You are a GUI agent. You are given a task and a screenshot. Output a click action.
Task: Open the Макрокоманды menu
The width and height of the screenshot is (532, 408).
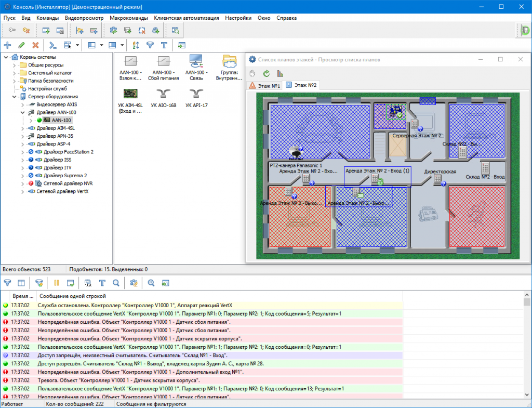[129, 18]
